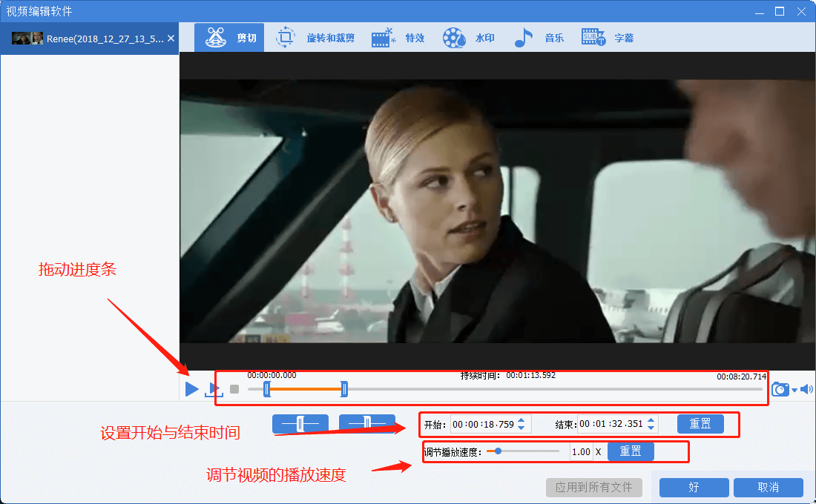Expand the snapshot dropdown arrow

point(794,390)
